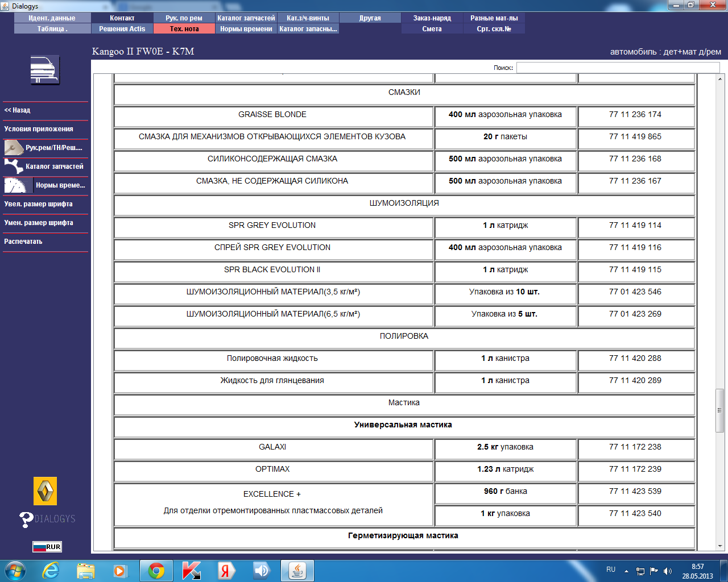Select part number 77 11 423 540
This screenshot has height=582, width=728.
(x=635, y=514)
